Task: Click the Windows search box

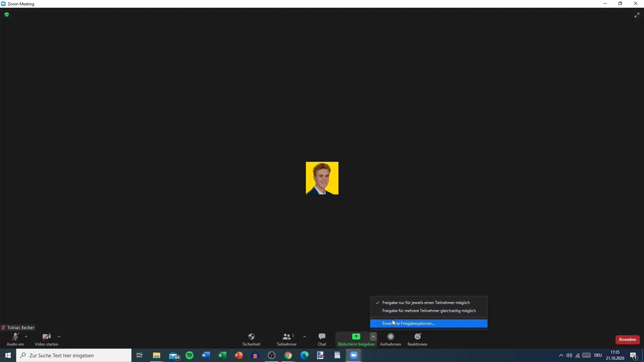Action: (74, 355)
